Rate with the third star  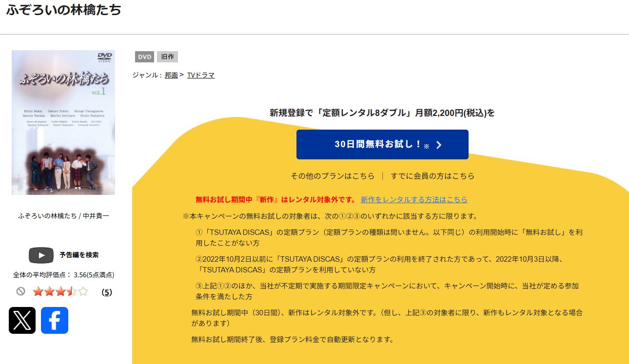[x=60, y=292]
